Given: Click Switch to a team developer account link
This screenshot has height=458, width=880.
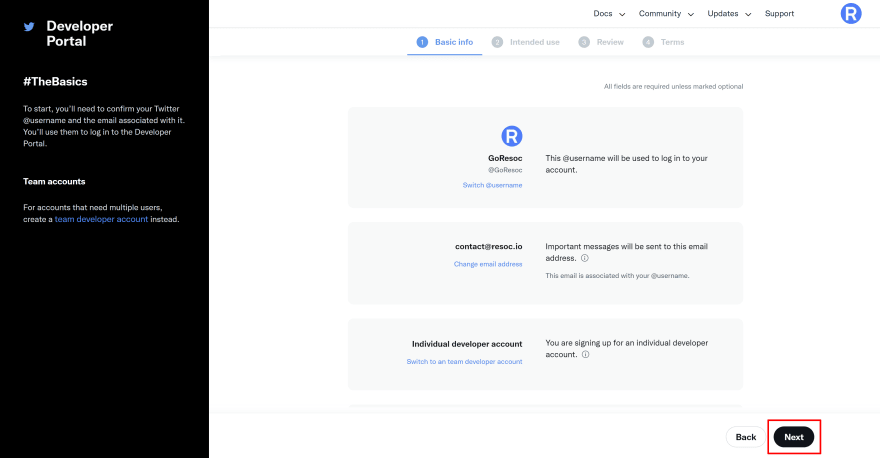Looking at the screenshot, I should point(464,362).
